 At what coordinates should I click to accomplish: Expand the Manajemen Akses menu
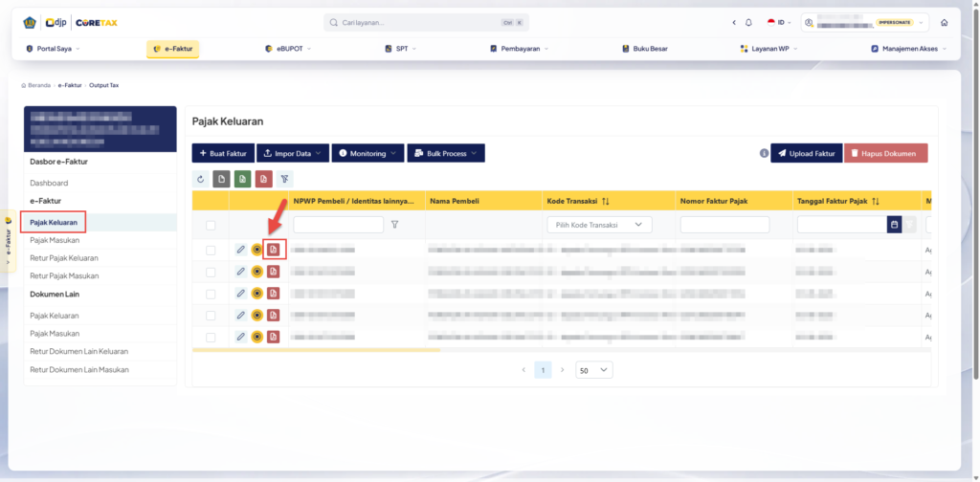click(909, 49)
